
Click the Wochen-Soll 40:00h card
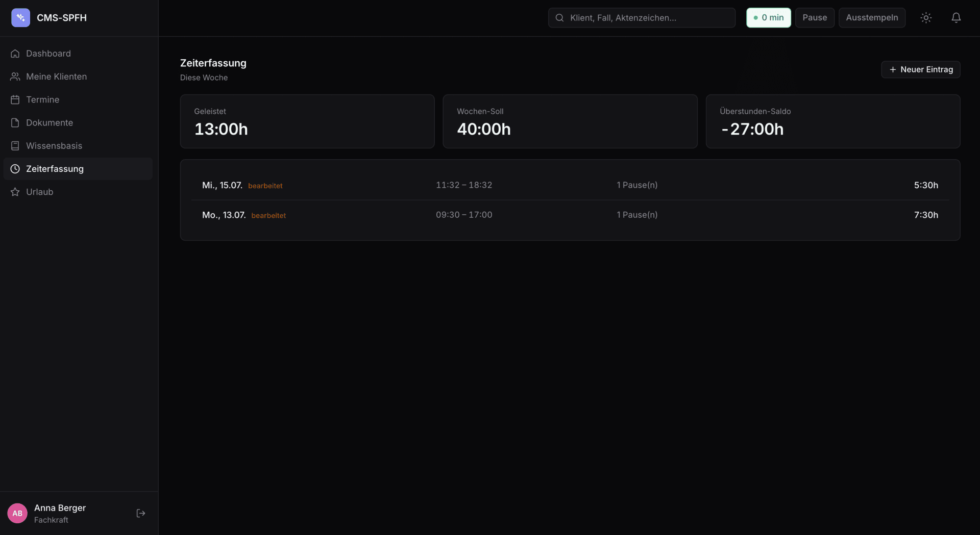click(570, 121)
